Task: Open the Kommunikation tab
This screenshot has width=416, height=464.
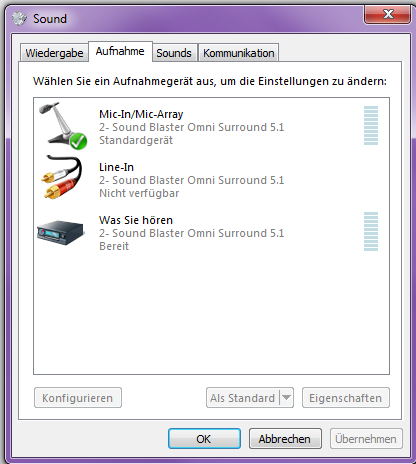Action: pos(239,53)
